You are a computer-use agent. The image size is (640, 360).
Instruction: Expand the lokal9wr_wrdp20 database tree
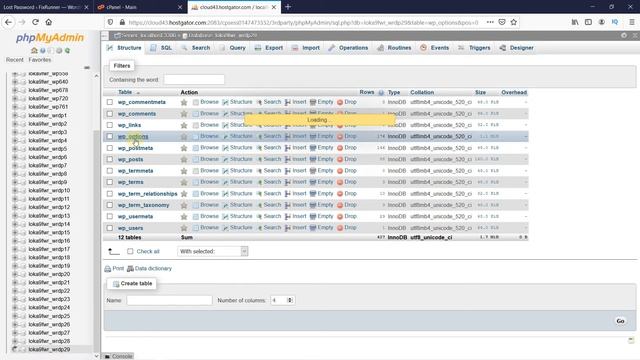15,274
